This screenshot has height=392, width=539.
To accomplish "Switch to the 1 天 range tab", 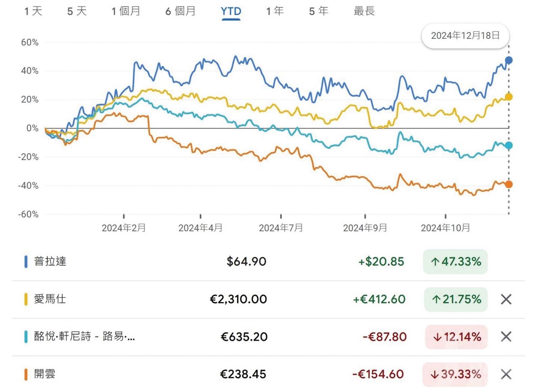I will pos(33,11).
